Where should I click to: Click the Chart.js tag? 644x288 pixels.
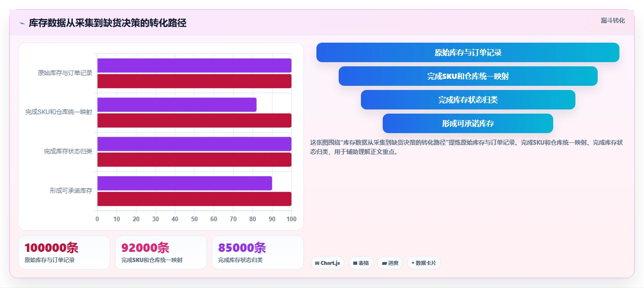[x=328, y=263]
